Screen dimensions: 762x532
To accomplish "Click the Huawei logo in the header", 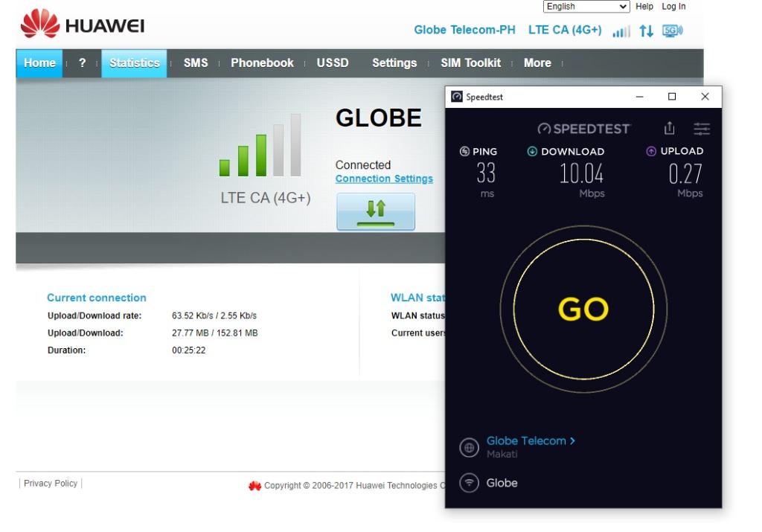I will (x=82, y=25).
